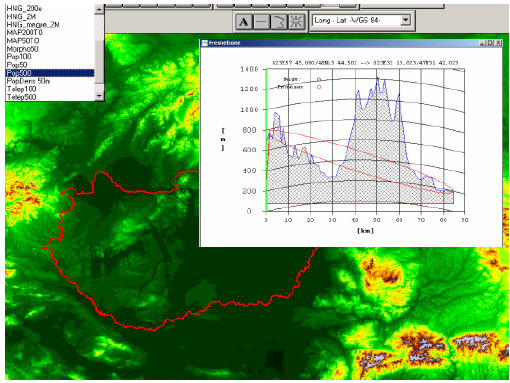Click the layer list scroll-down arrow
Viewport: 510px width, 383px height.
99,96
